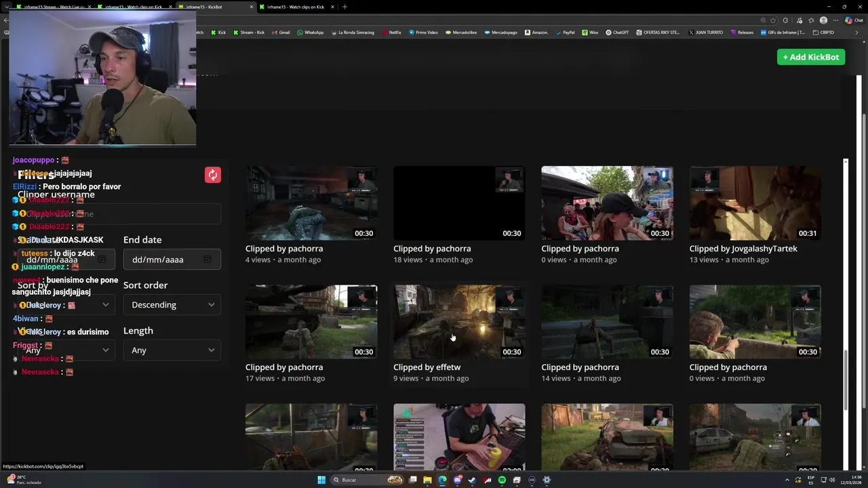Select the last 'Watch clips on Kick' tab
868x488 pixels.
pos(296,7)
